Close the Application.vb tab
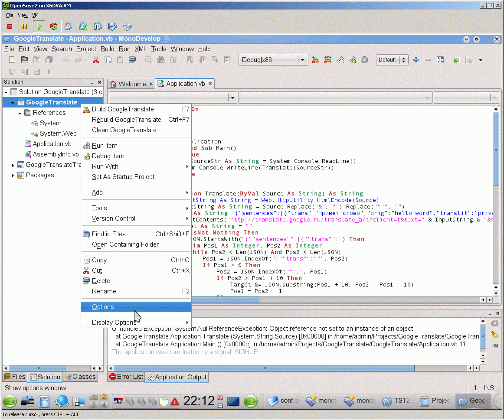 210,84
